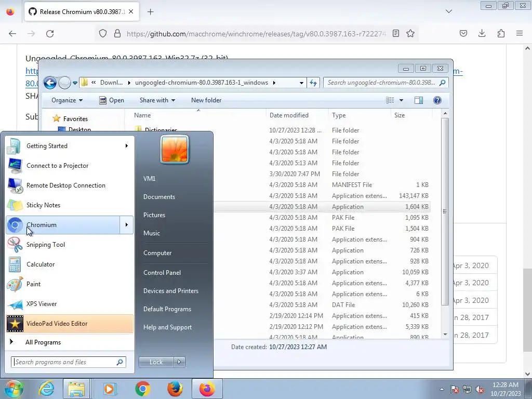Open the Share with dropdown
Screen dimensions: 532x399
[157, 100]
